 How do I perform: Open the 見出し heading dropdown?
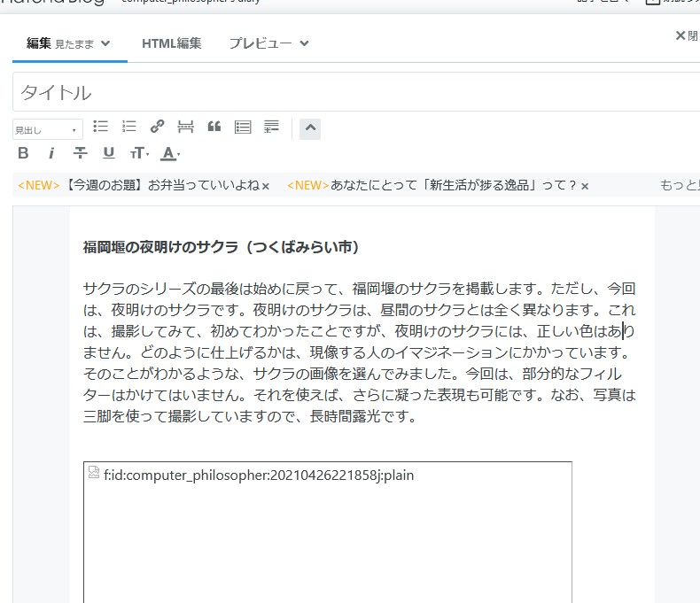pyautogui.click(x=48, y=130)
